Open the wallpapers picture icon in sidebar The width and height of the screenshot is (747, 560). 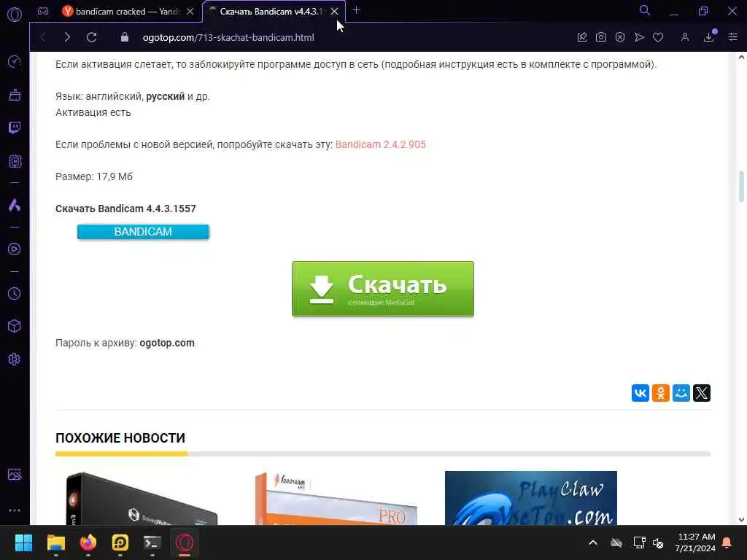(15, 474)
